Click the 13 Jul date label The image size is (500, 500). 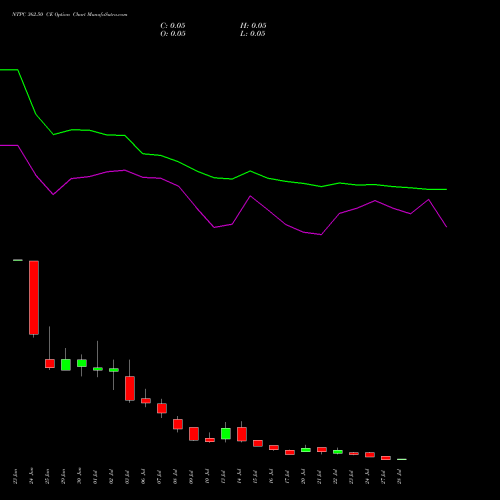point(223,477)
